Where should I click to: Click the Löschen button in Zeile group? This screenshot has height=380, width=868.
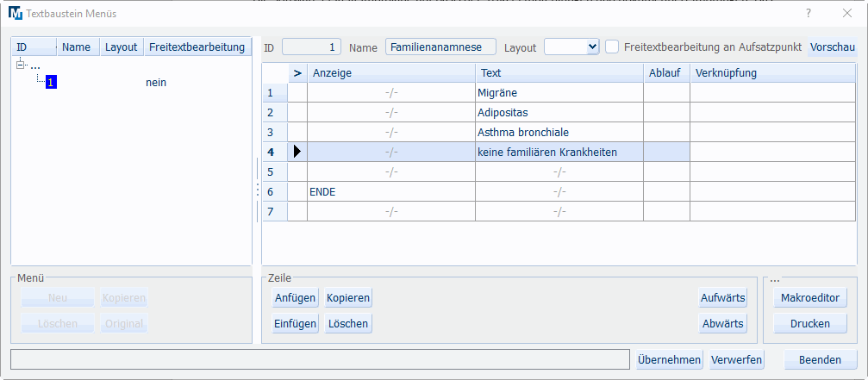(348, 324)
